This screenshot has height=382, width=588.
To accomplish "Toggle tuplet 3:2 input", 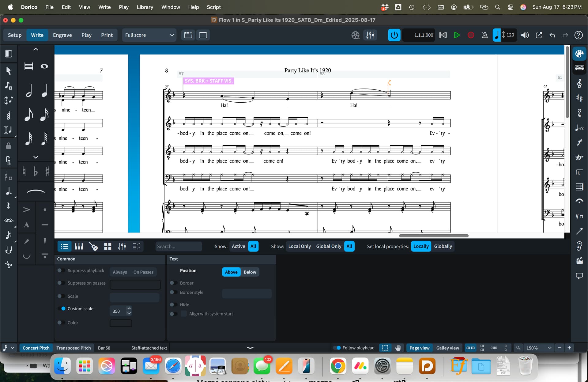I will click(x=9, y=220).
